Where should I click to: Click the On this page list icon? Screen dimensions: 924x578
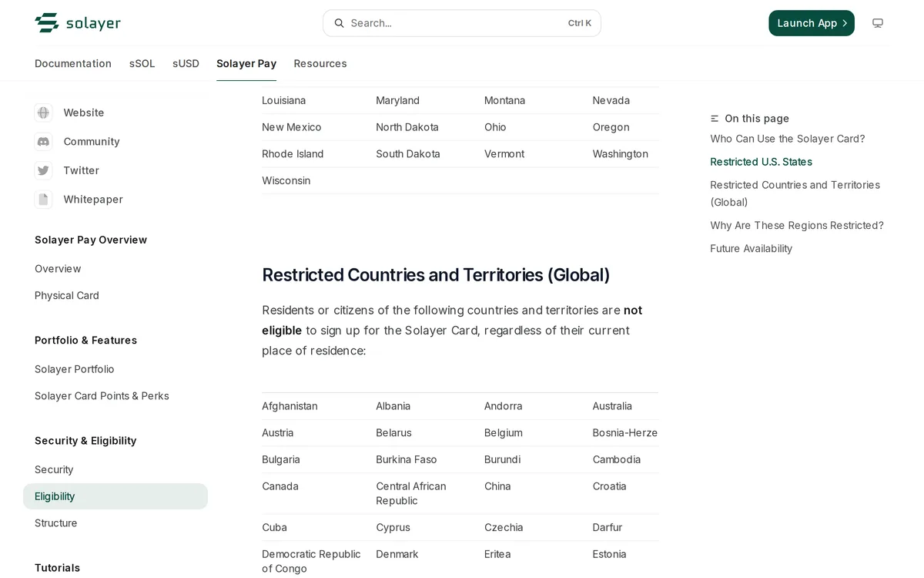click(715, 119)
